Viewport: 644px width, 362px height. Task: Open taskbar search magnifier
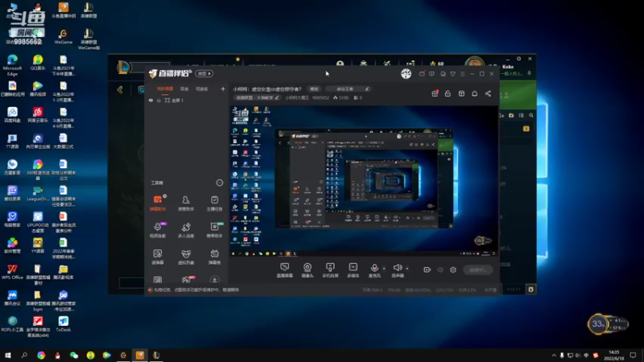click(24, 355)
